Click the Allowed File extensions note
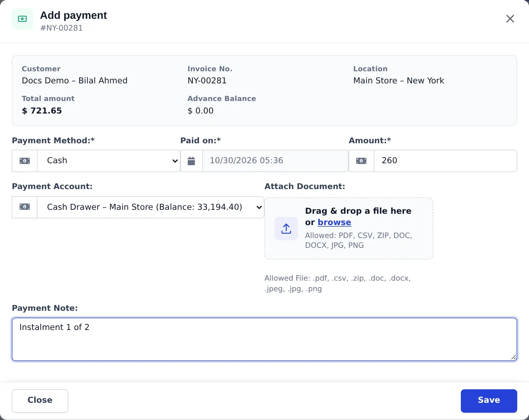Viewport: 529px width, 420px height. tap(338, 283)
